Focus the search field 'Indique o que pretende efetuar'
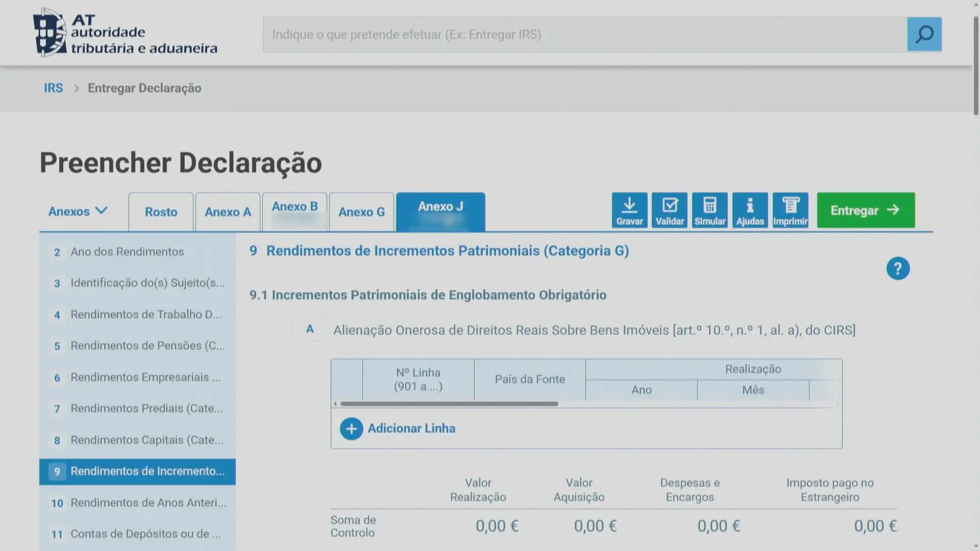The image size is (980, 551). pos(585,34)
